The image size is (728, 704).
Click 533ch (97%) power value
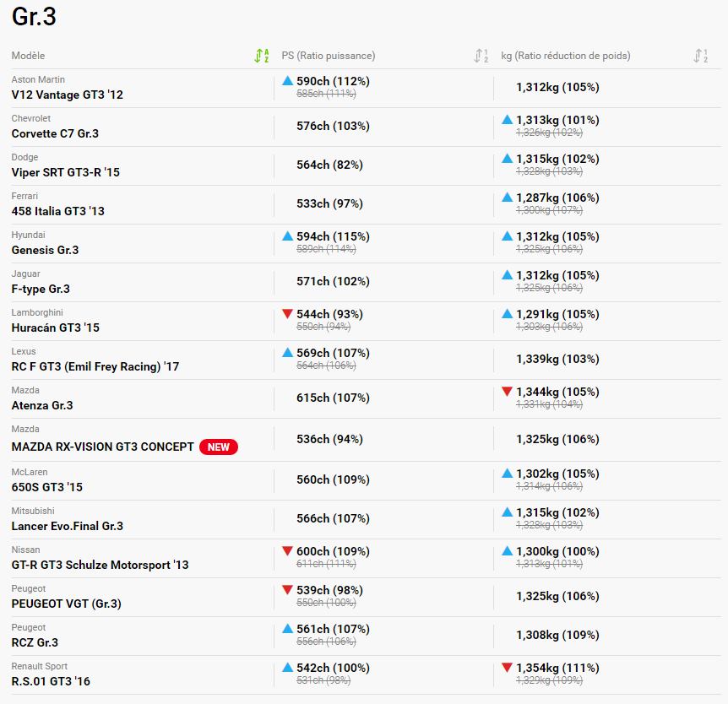coord(329,203)
